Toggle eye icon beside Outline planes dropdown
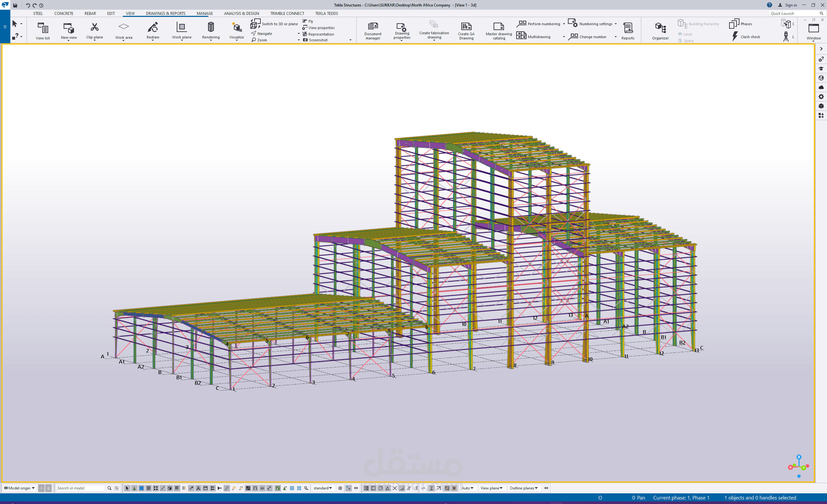This screenshot has height=504, width=827. click(546, 488)
